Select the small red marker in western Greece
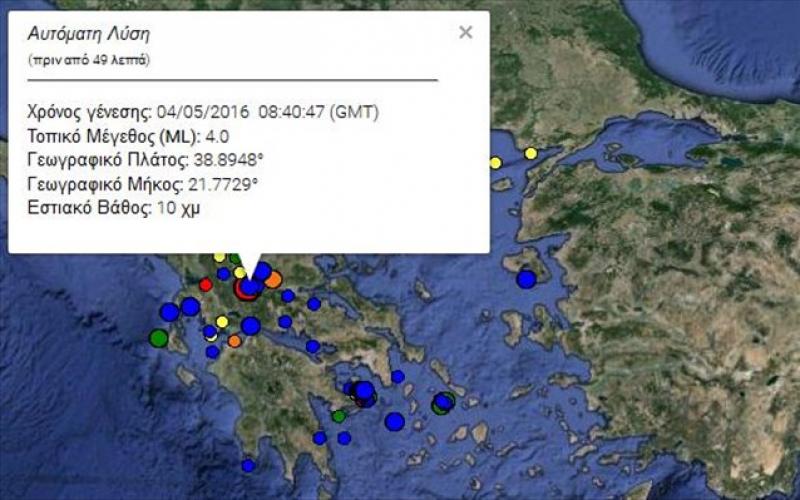 click(206, 284)
